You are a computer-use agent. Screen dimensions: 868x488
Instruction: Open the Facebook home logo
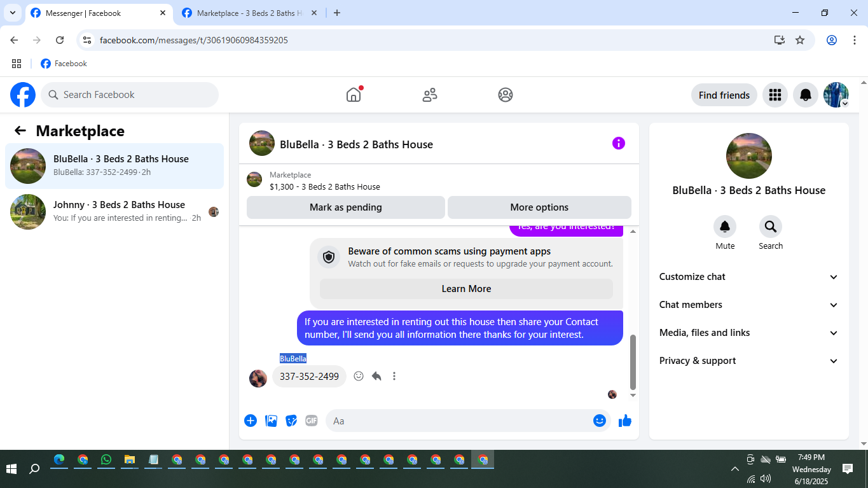pyautogui.click(x=23, y=95)
